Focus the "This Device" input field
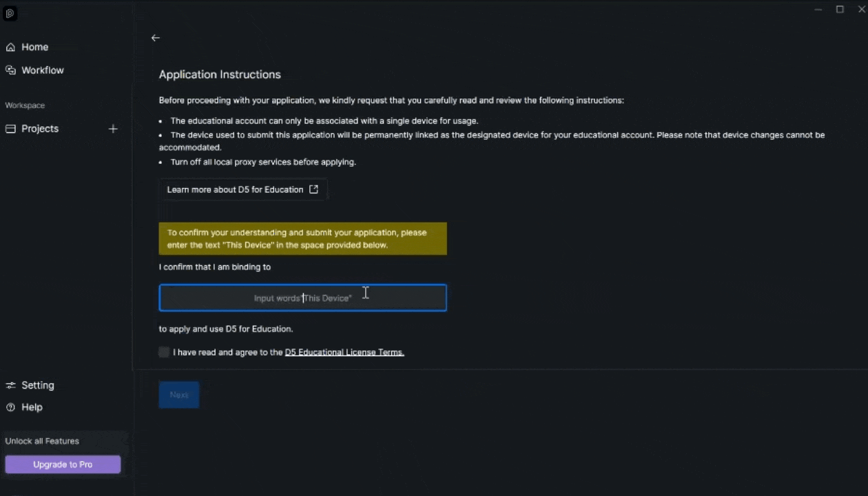The height and width of the screenshot is (496, 868). pos(302,298)
